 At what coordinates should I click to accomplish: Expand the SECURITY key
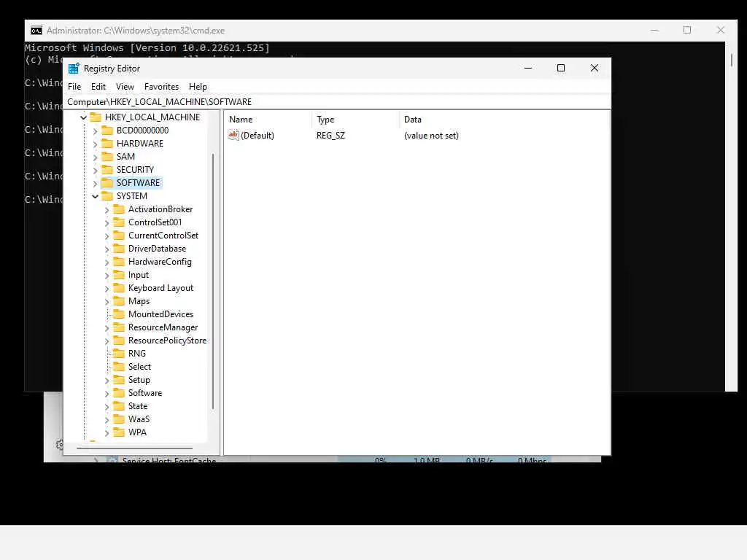coord(95,170)
